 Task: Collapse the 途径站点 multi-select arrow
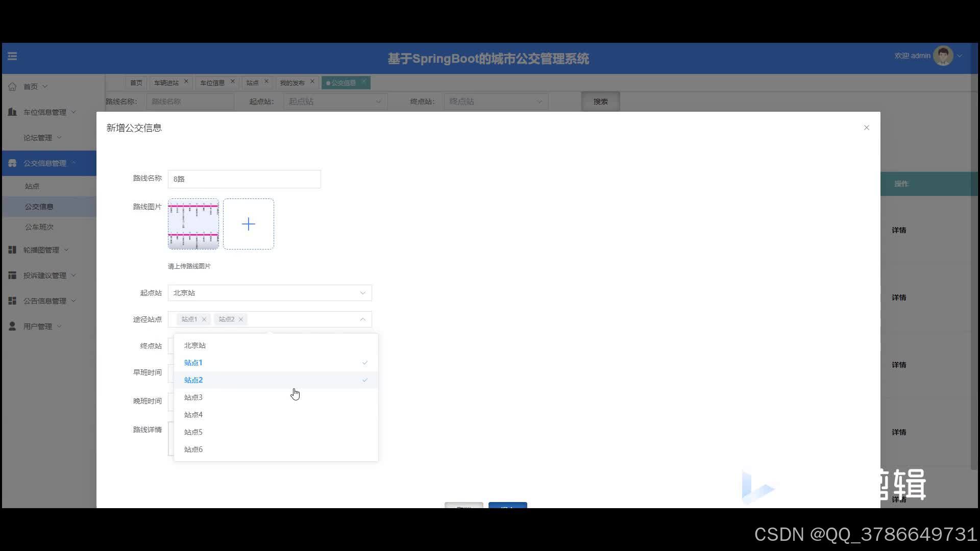[362, 319]
